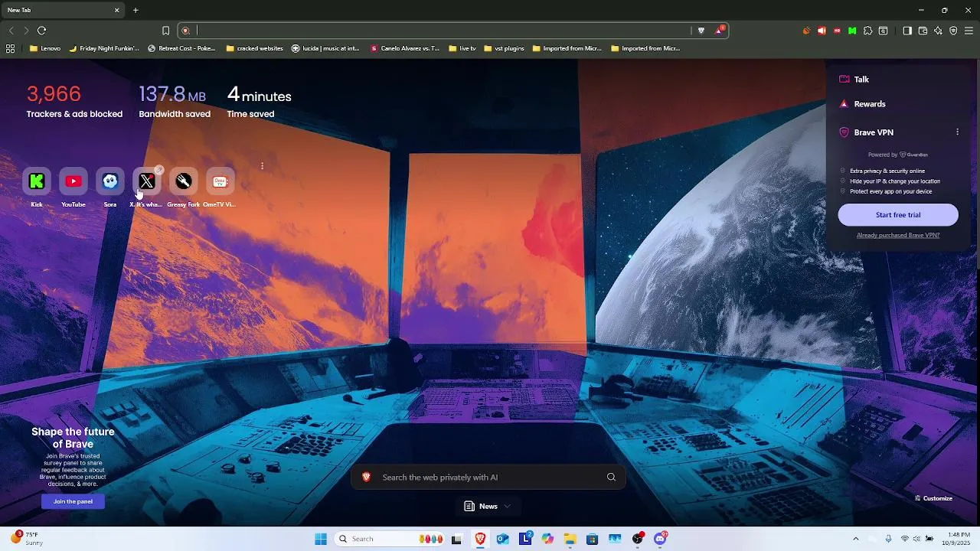Open the X (Twitter) shortcut tile
Screen dimensions: 980x551
pyautogui.click(x=147, y=181)
